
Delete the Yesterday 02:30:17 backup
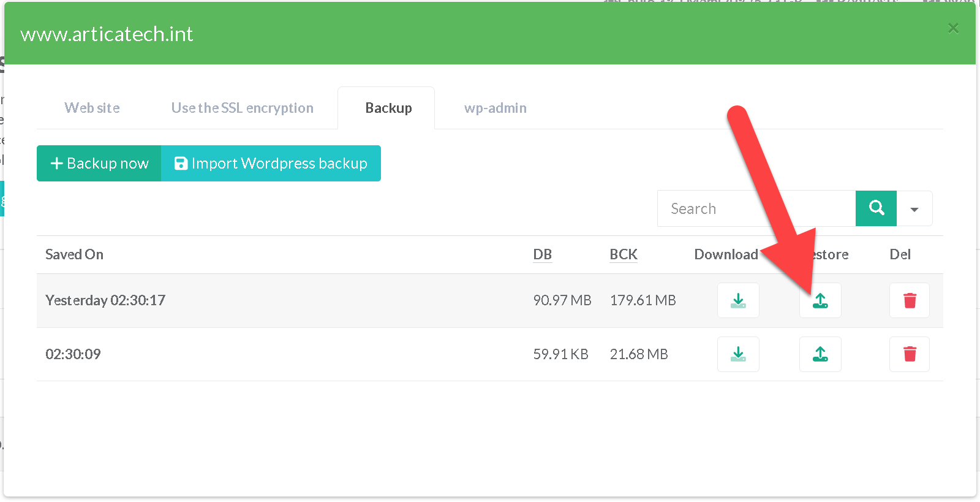coord(910,300)
